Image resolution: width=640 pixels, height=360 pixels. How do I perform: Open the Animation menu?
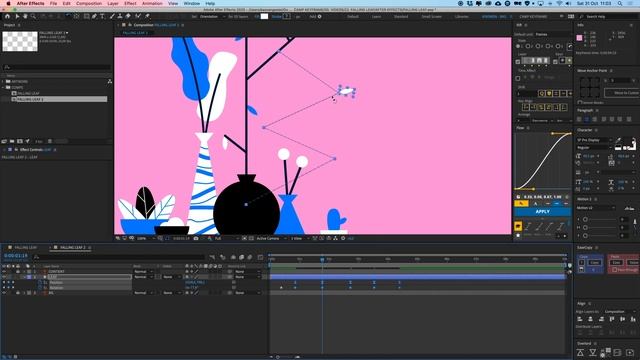pyautogui.click(x=152, y=3)
